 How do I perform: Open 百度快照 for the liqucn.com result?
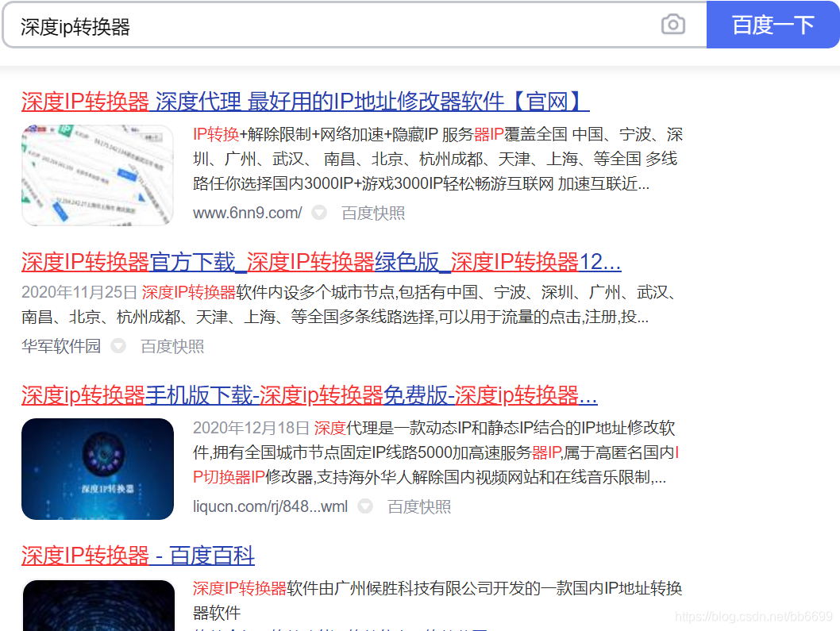419,506
